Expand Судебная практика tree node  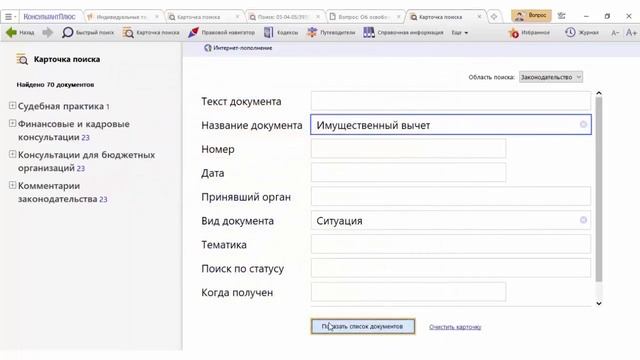[x=12, y=105]
